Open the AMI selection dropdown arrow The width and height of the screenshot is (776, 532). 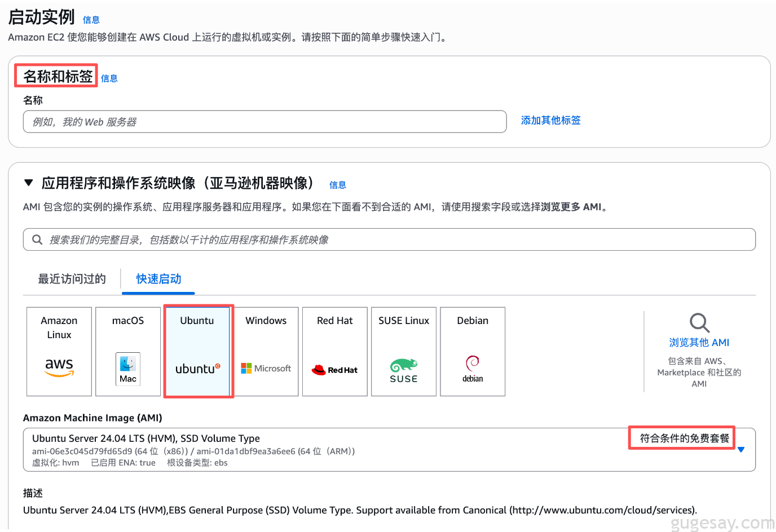tap(741, 450)
